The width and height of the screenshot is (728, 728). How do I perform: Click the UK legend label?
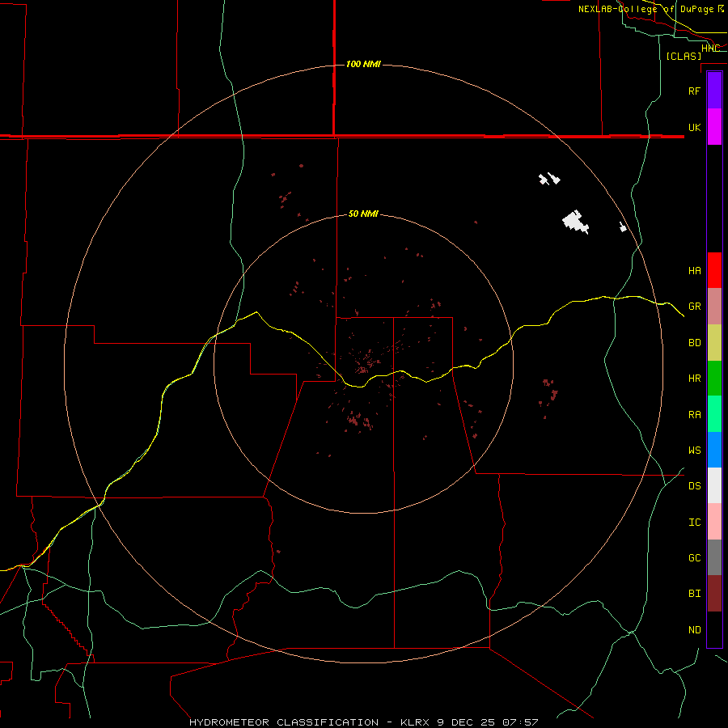694,127
